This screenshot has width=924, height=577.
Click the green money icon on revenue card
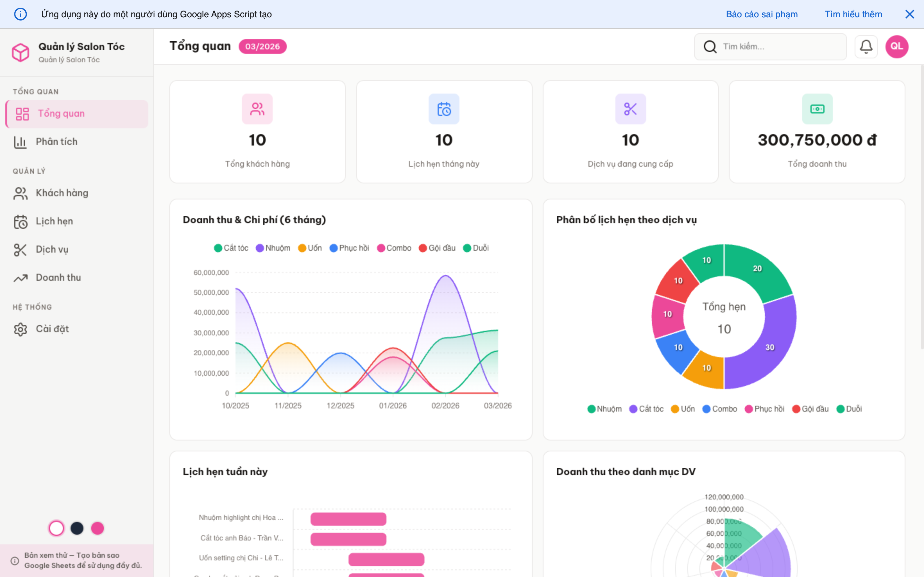tap(817, 109)
